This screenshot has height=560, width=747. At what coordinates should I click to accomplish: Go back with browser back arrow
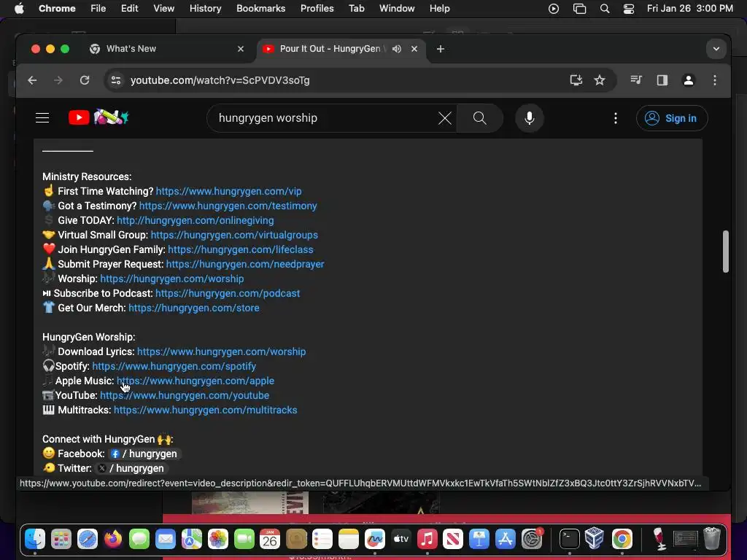coord(32,80)
